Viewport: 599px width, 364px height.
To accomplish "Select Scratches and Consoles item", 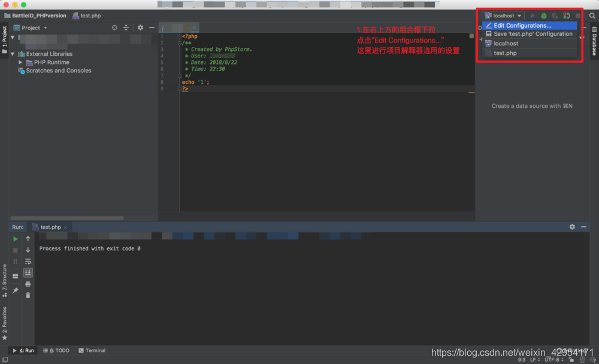I will pos(59,71).
